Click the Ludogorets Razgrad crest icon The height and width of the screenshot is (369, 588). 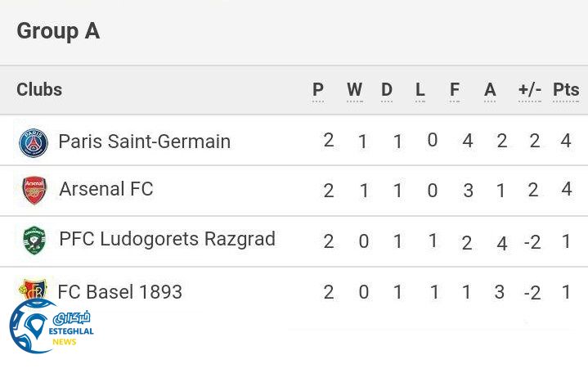coord(34,240)
